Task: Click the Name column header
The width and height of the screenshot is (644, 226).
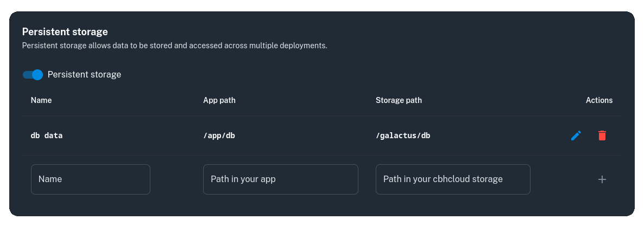Action: pos(41,100)
